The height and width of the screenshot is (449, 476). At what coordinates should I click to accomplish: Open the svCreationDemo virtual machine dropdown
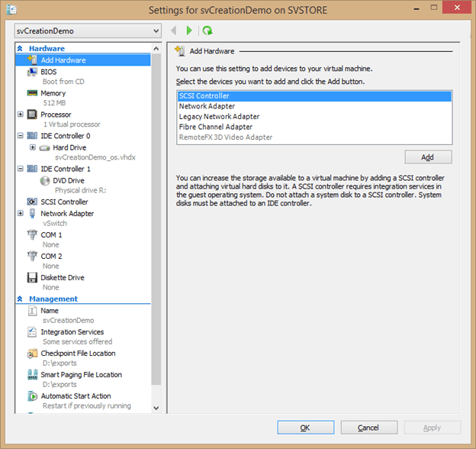(x=88, y=31)
